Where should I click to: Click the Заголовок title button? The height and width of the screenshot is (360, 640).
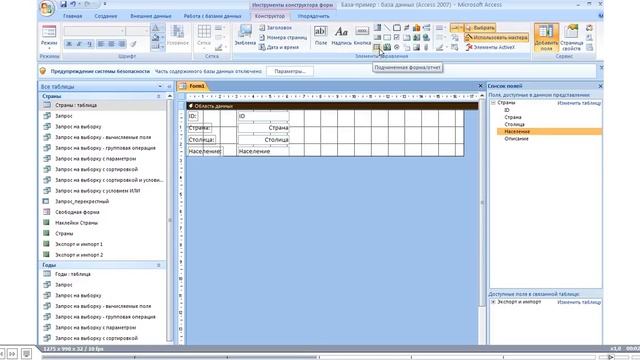pos(276,28)
